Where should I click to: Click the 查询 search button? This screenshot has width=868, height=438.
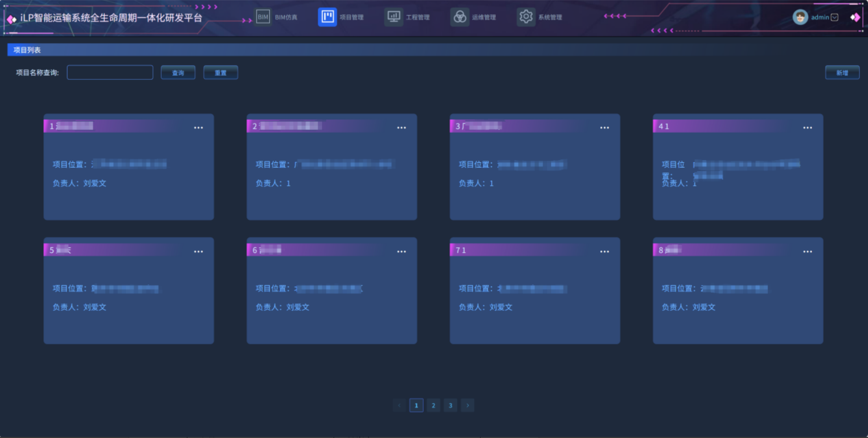coord(178,73)
